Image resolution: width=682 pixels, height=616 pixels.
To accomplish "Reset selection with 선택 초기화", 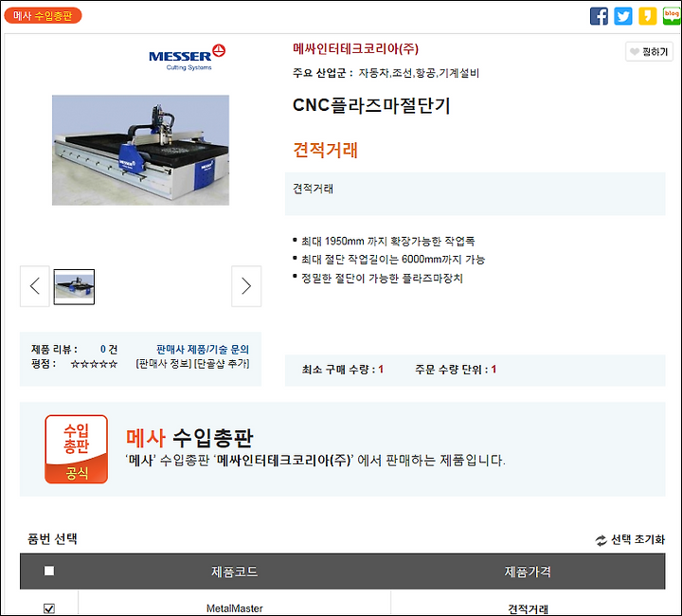I will pos(630,539).
